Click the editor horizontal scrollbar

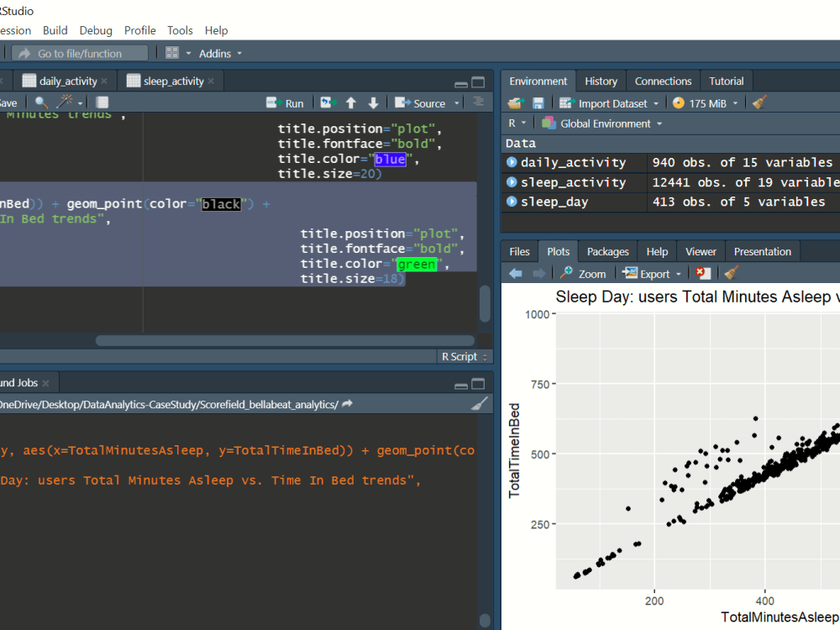(x=285, y=341)
